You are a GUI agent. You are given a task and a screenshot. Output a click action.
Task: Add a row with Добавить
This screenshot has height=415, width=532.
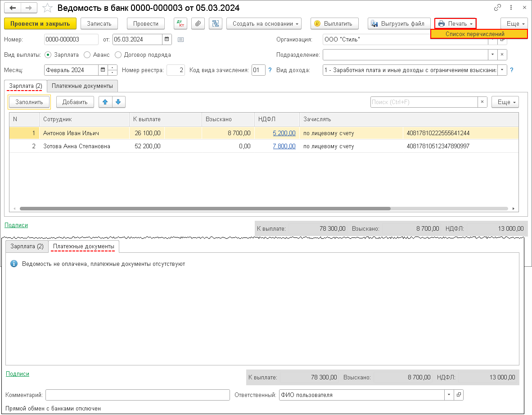pos(75,102)
